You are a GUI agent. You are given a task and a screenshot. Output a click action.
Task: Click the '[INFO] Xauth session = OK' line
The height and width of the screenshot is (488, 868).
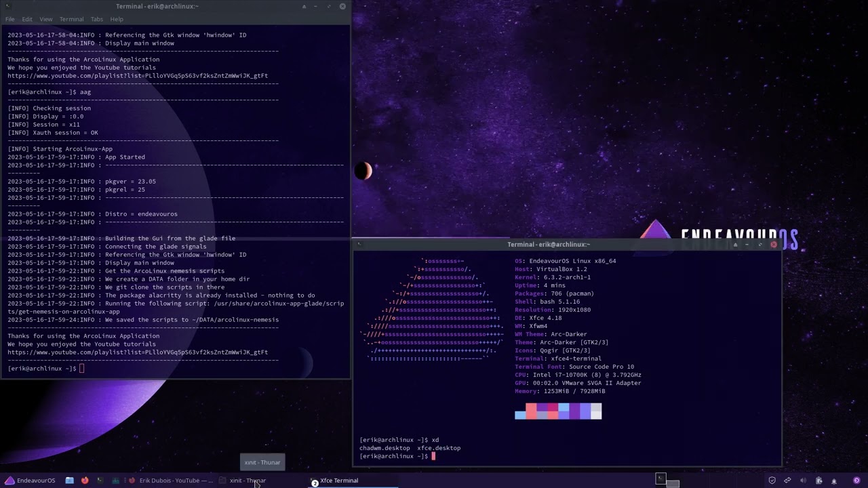click(53, 133)
